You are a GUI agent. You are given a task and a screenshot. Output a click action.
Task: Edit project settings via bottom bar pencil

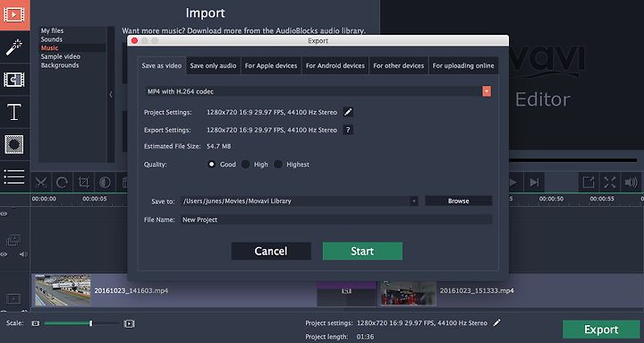click(x=497, y=322)
